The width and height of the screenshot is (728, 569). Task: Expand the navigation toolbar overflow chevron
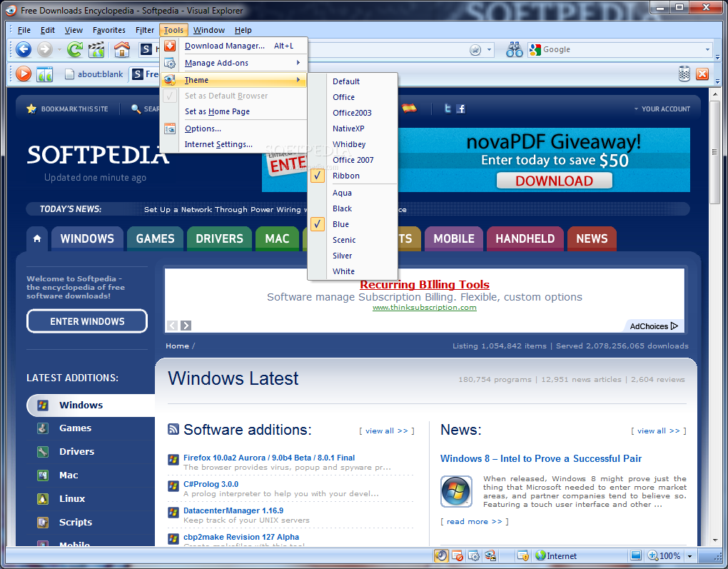(717, 57)
